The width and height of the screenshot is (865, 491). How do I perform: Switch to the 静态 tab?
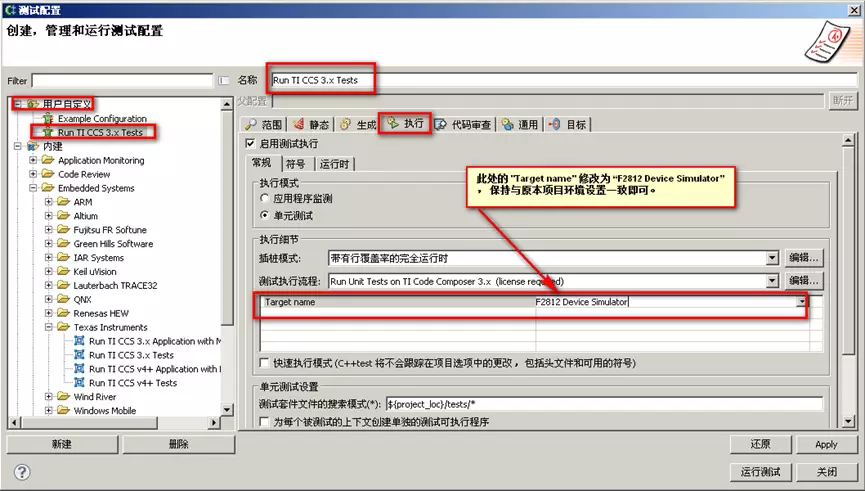point(311,125)
